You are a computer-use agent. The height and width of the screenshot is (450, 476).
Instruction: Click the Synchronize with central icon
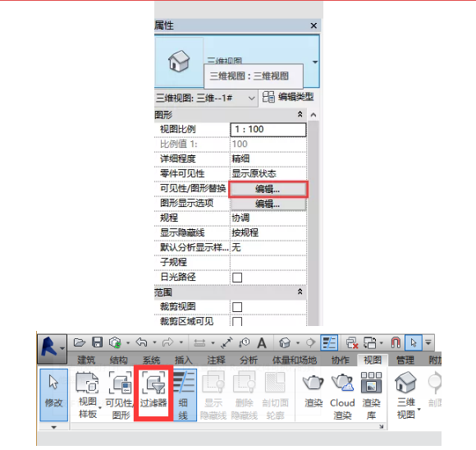click(115, 342)
